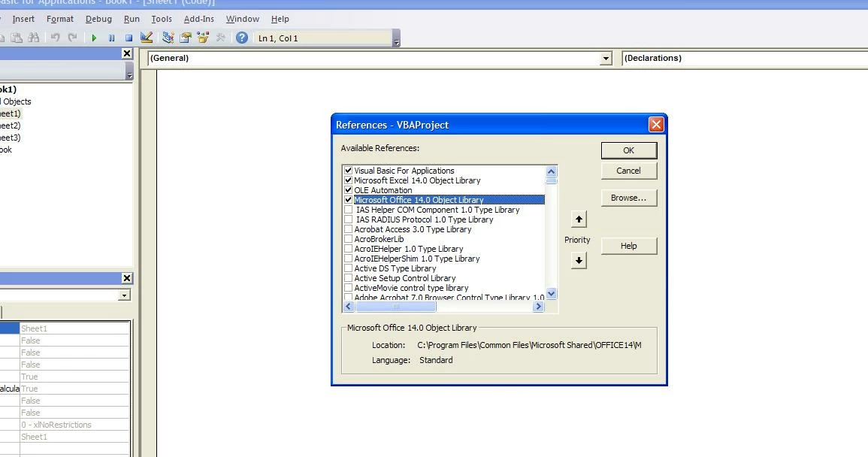Click the Reset stop icon
Viewport: 868px width, 457px height.
pyautogui.click(x=129, y=38)
